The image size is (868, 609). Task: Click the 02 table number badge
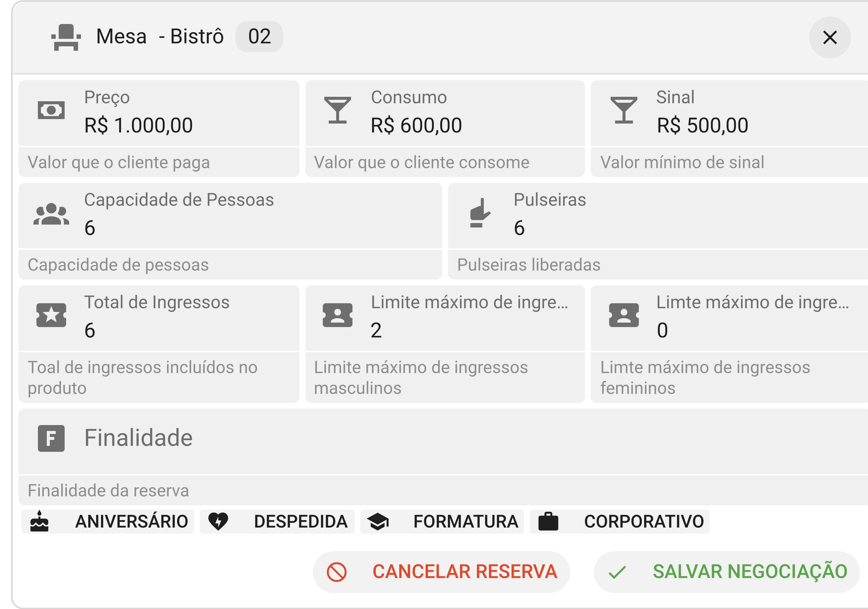coord(259,37)
